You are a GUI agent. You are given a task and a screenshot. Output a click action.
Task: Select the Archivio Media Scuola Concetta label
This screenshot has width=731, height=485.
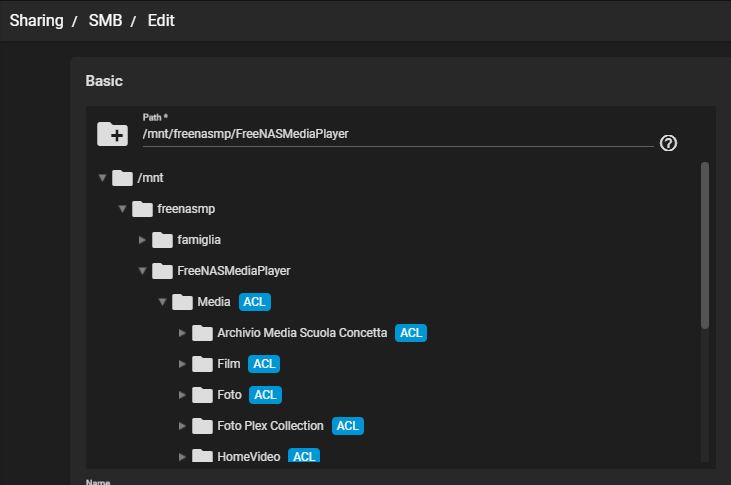302,333
